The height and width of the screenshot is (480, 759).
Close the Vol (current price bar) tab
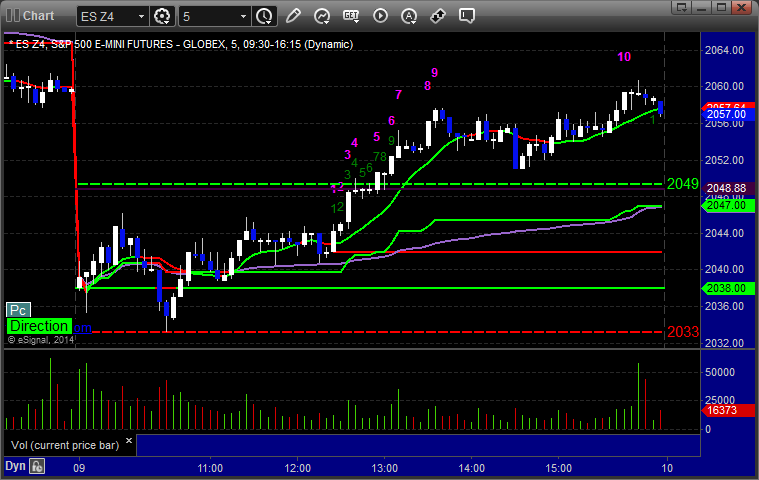click(129, 440)
